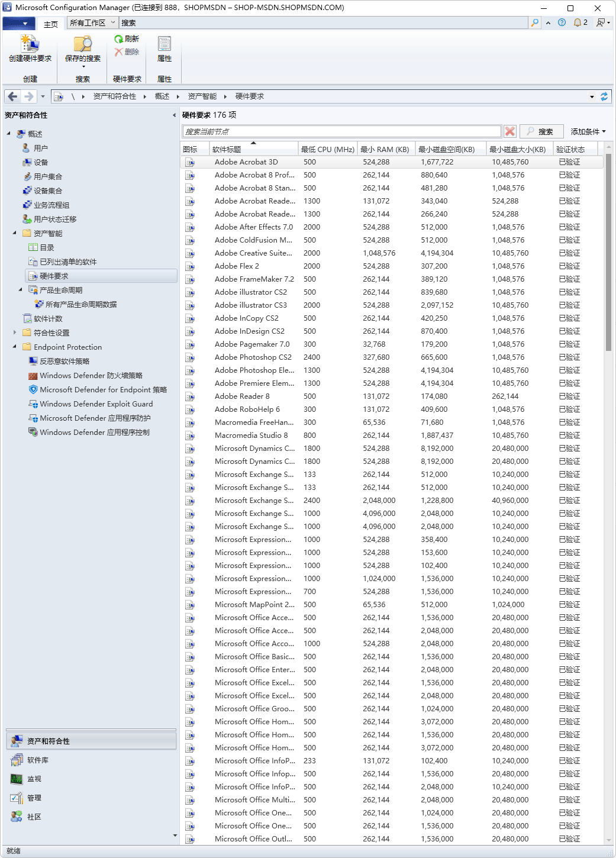Click in the 搜索当前节点 search field
The height and width of the screenshot is (858, 616).
click(342, 131)
